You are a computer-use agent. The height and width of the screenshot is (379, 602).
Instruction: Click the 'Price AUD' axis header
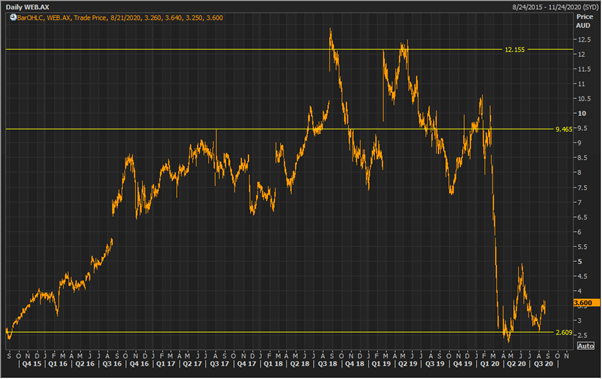(584, 21)
